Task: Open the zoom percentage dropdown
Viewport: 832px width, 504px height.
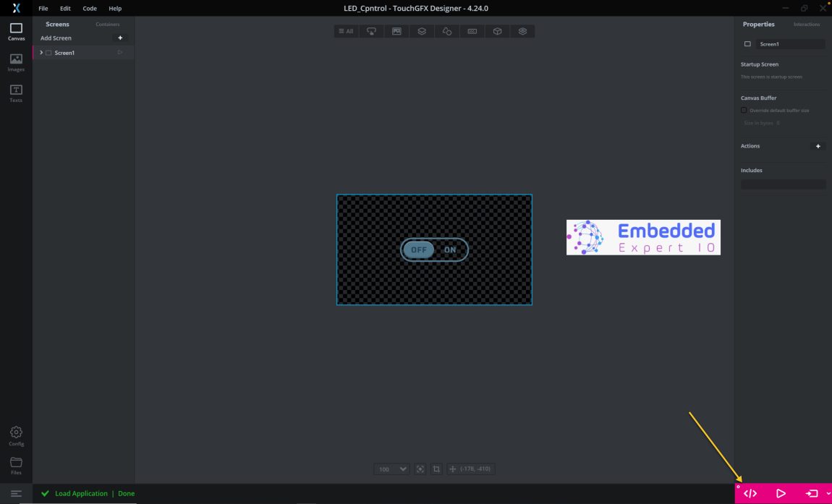Action: point(391,469)
